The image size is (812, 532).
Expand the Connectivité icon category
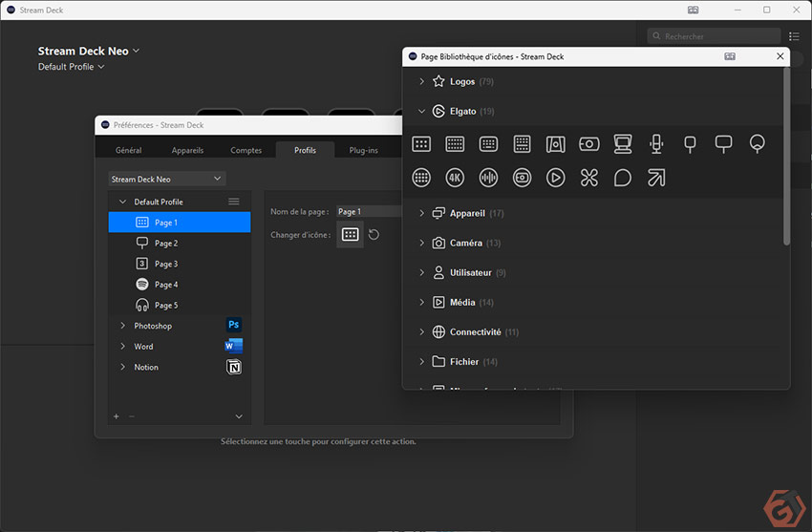[x=421, y=331]
